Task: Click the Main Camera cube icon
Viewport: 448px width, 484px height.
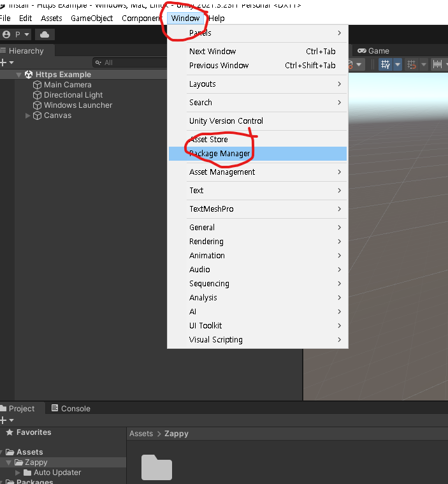Action: point(38,85)
